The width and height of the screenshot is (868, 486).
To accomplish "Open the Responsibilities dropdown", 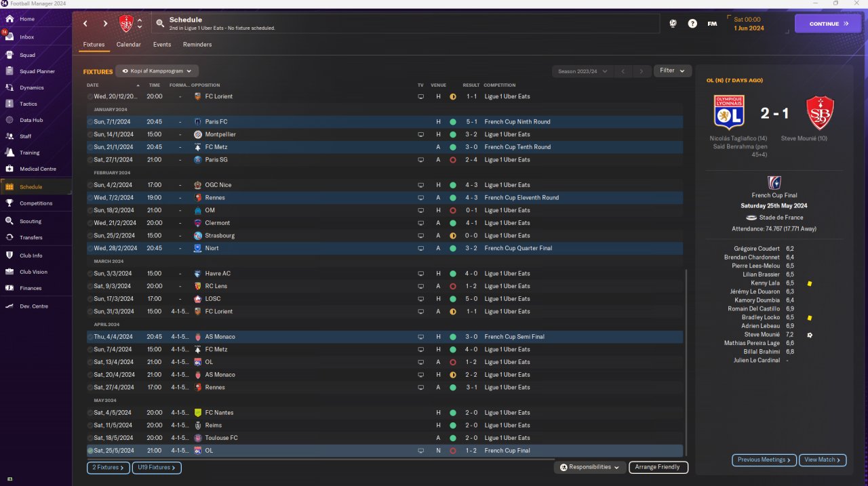I will point(589,467).
